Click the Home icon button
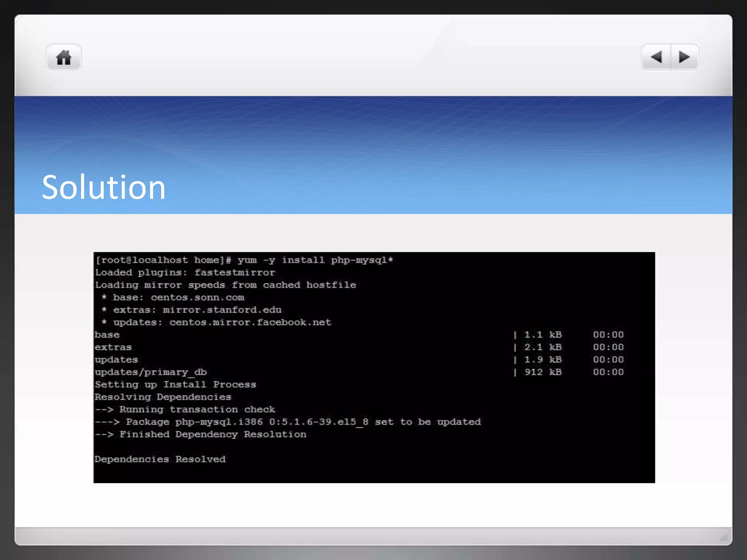The width and height of the screenshot is (747, 560). point(64,58)
